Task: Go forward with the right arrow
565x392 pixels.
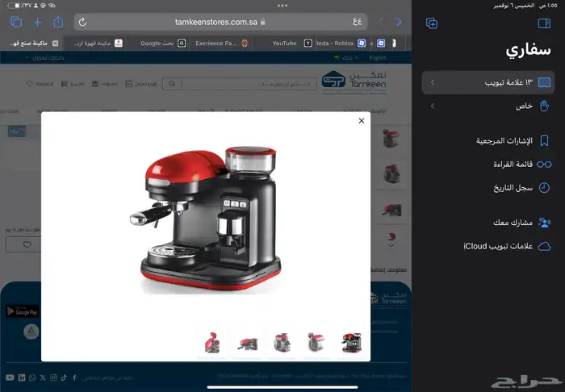Action: point(399,22)
